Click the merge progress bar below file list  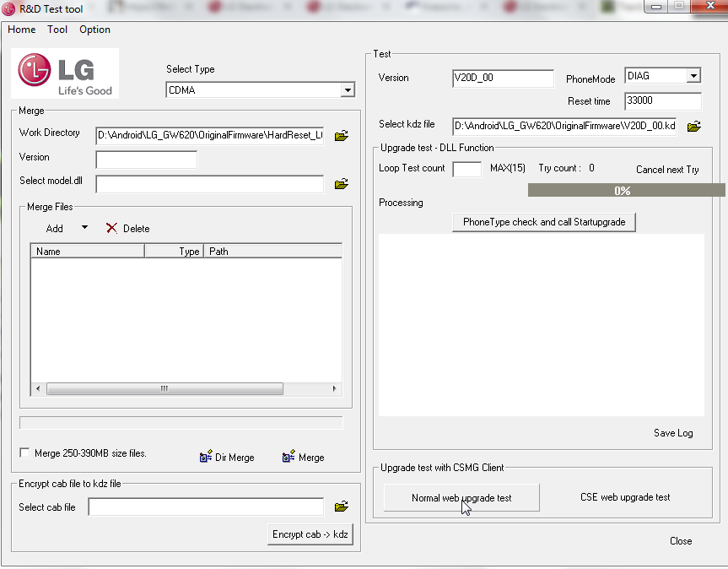tap(181, 423)
